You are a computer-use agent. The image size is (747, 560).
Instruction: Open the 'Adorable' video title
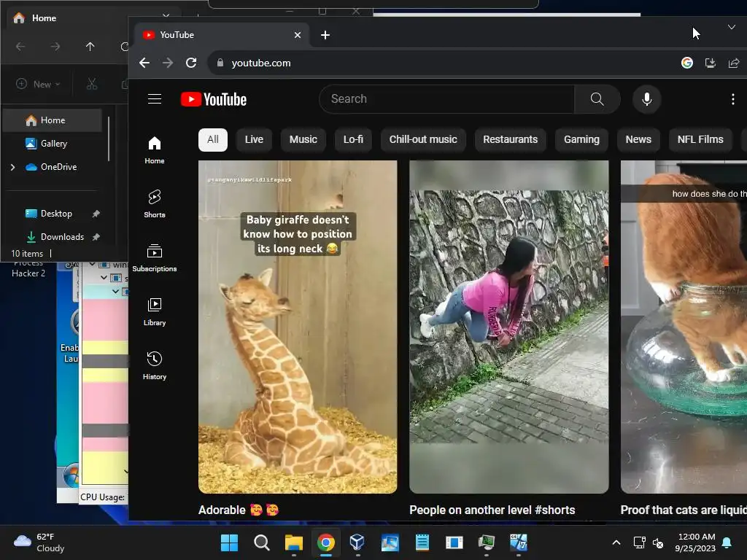pyautogui.click(x=239, y=510)
